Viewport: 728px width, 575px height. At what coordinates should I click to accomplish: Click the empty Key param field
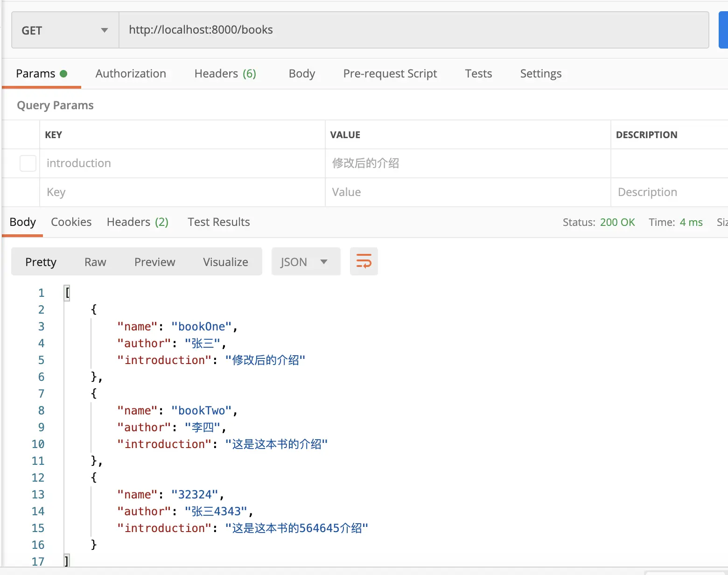182,192
